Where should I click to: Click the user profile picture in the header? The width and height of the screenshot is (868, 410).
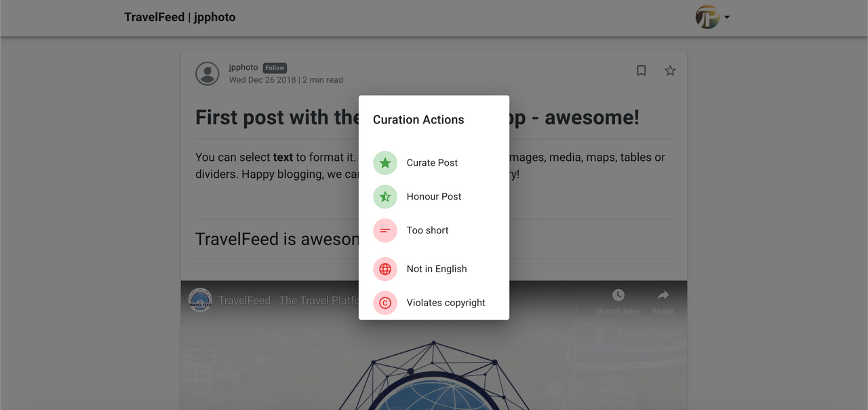(707, 17)
